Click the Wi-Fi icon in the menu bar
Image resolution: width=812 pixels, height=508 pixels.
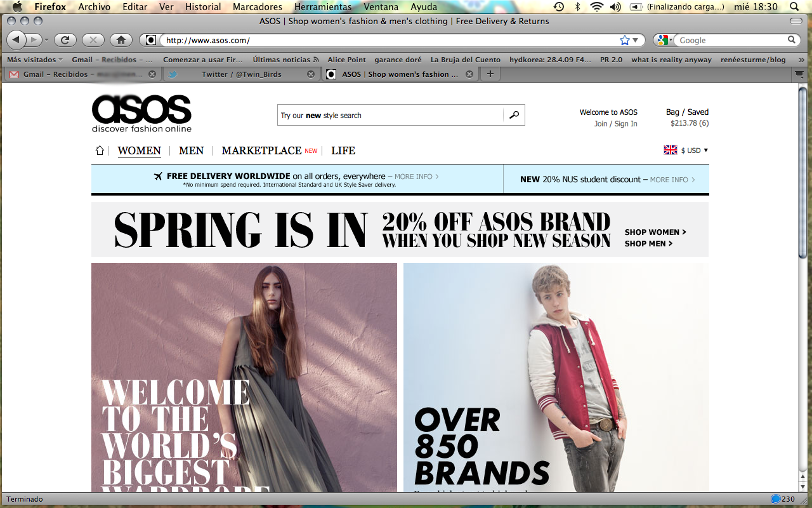tap(597, 7)
